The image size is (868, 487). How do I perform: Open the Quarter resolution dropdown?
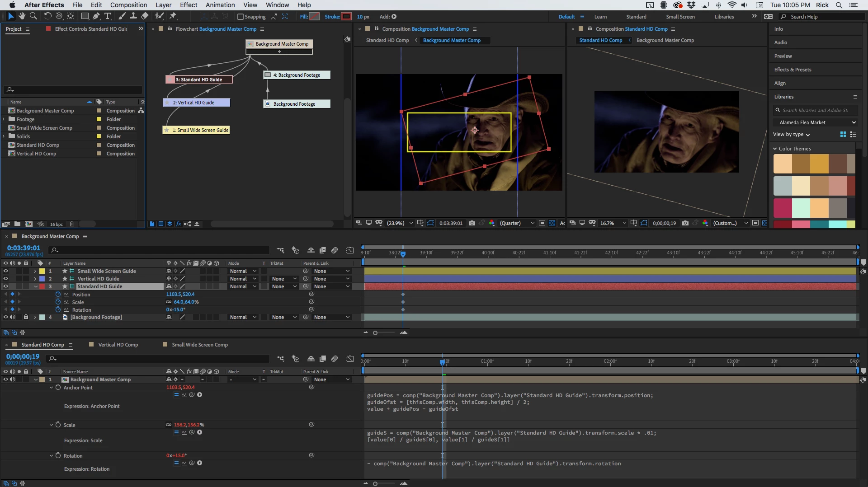(517, 223)
